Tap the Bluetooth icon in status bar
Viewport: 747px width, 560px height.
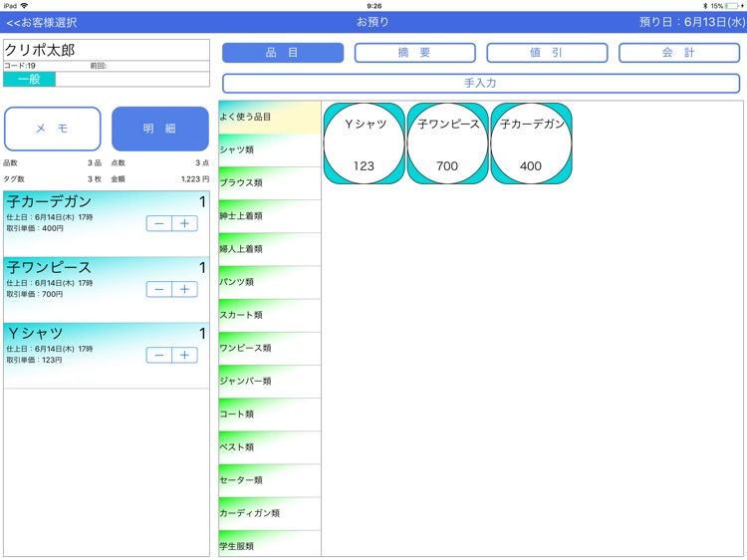click(705, 6)
